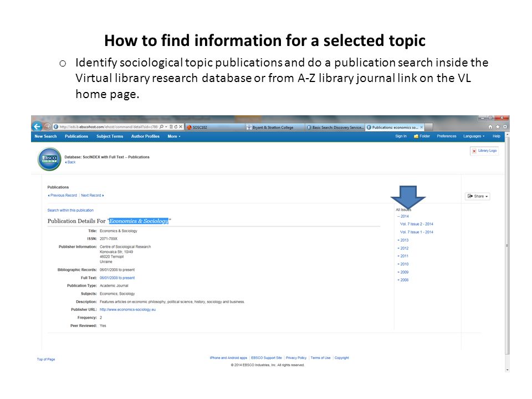532x399 pixels.
Task: Open the browser home icon
Action: 490,127
